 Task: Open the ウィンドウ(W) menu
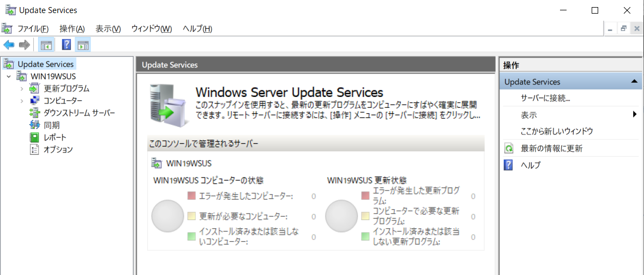152,29
